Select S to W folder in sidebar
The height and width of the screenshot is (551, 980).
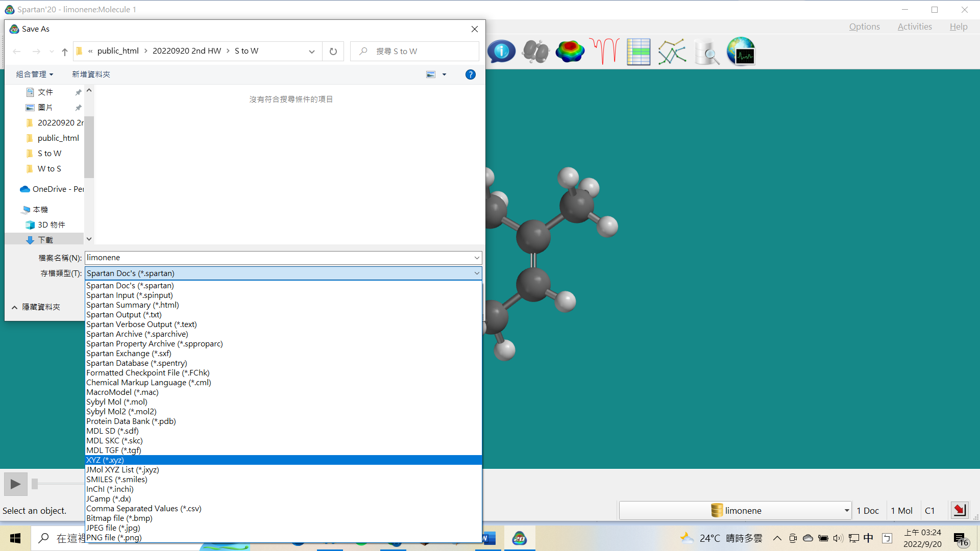50,154
